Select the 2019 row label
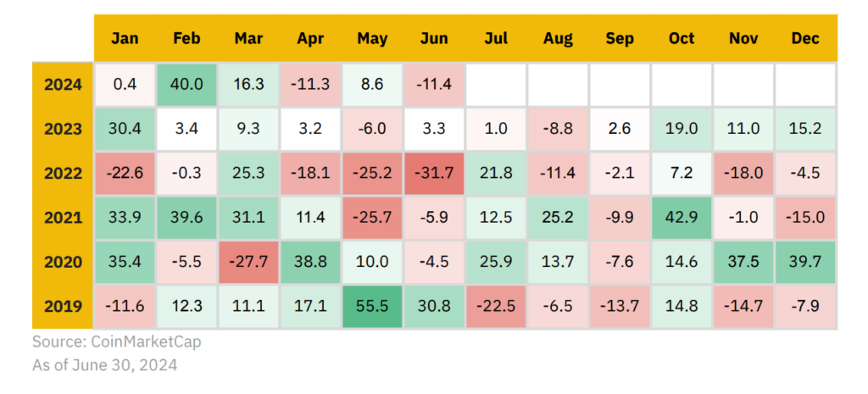The height and width of the screenshot is (394, 868). pos(64,306)
